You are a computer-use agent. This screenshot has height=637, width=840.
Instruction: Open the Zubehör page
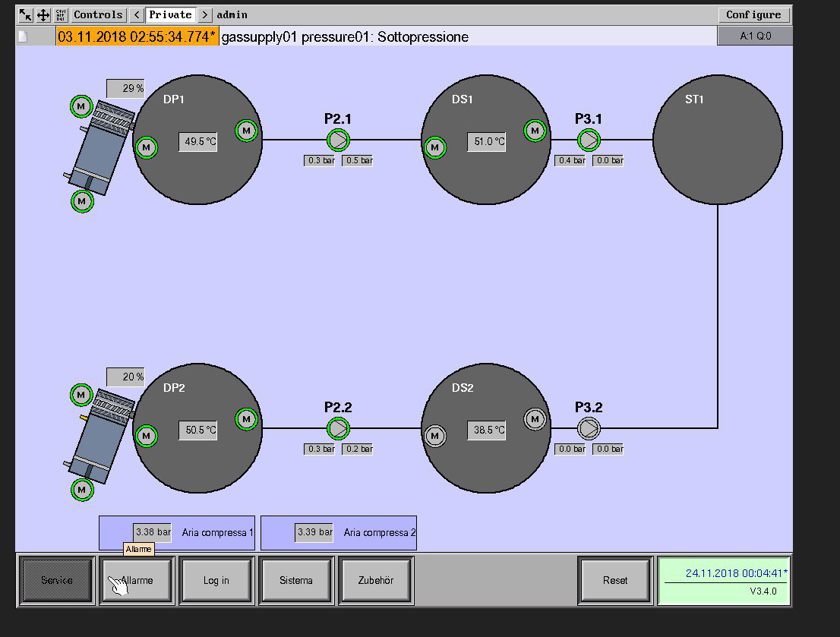pyautogui.click(x=376, y=581)
